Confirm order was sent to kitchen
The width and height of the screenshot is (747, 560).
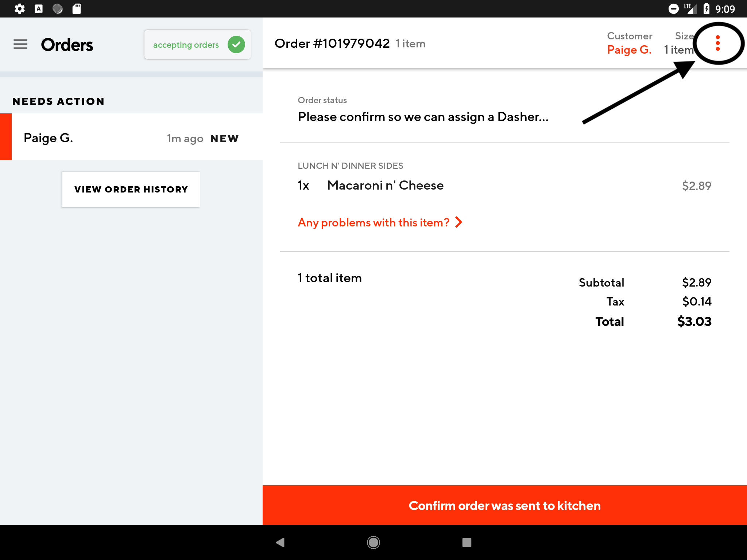click(x=504, y=505)
